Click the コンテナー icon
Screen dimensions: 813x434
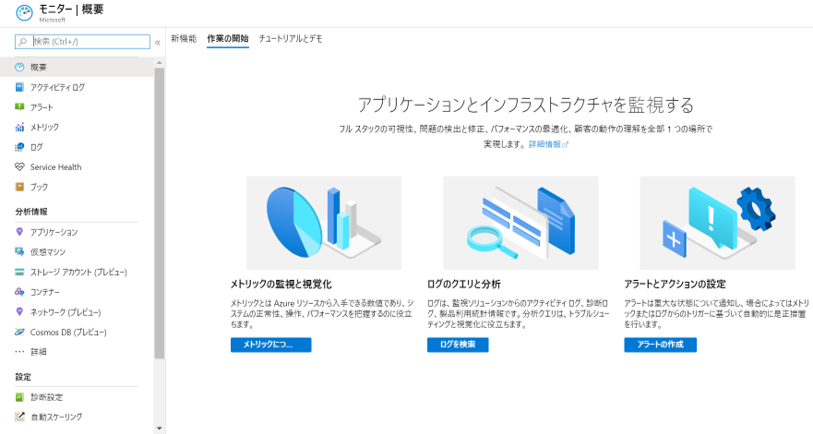tap(19, 292)
